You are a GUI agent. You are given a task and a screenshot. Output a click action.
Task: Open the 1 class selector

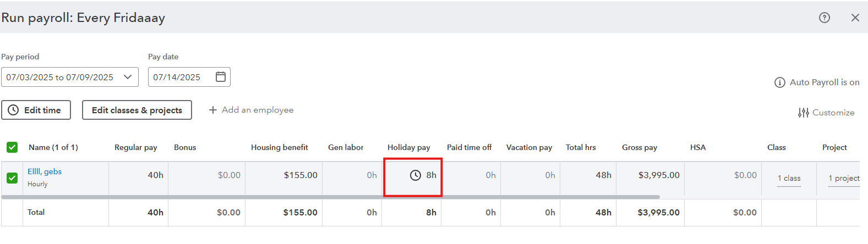click(789, 179)
